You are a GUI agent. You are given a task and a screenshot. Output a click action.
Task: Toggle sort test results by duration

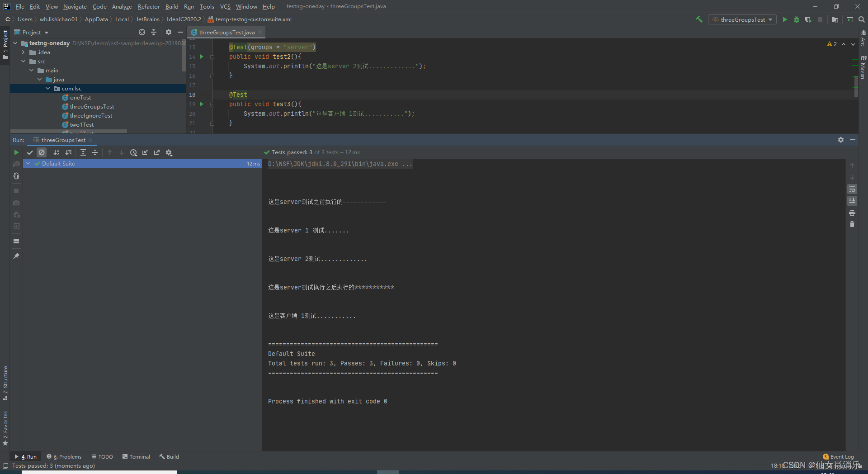pyautogui.click(x=68, y=152)
